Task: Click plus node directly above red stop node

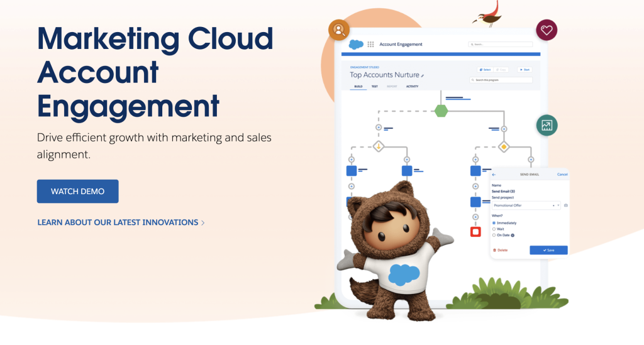Action: coord(475,217)
